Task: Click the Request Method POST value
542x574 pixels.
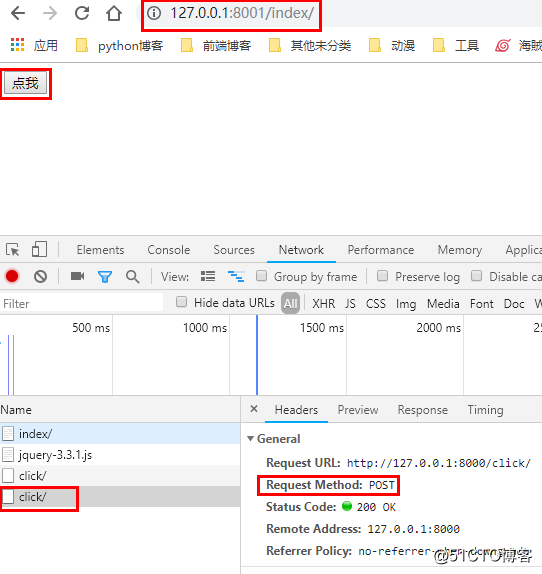Action: [382, 485]
